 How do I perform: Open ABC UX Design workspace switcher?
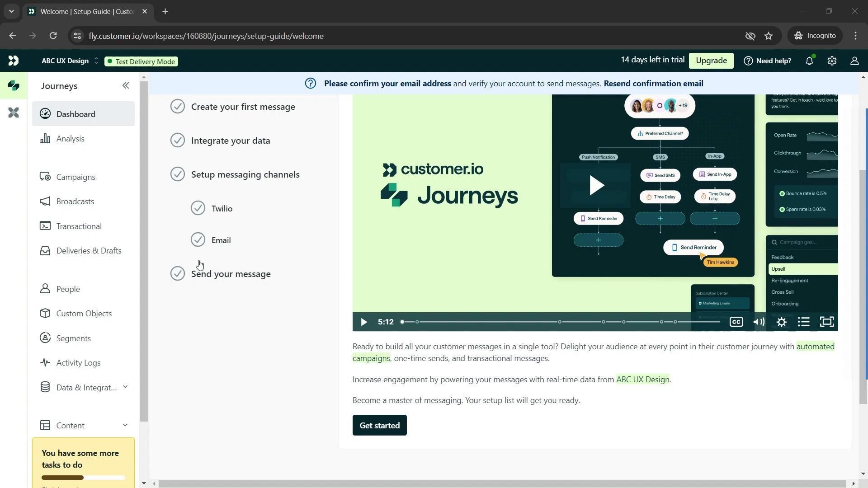70,61
